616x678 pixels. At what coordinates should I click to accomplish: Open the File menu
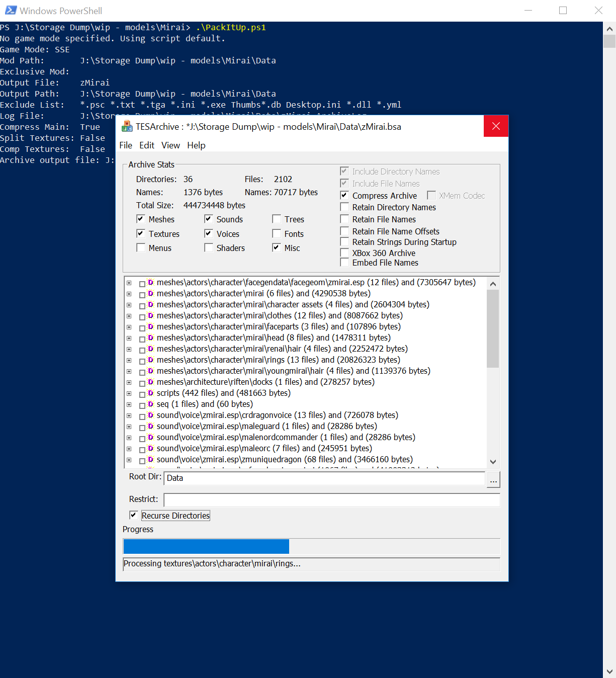126,145
